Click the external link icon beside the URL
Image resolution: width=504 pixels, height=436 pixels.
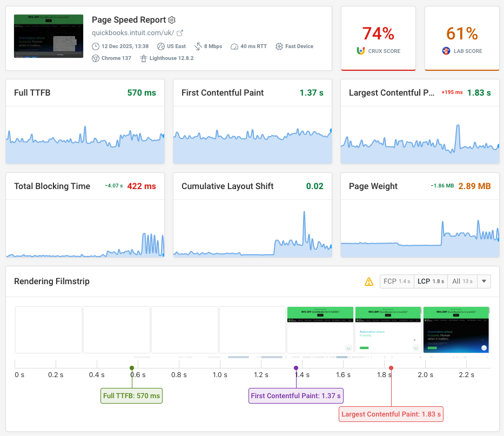click(180, 32)
